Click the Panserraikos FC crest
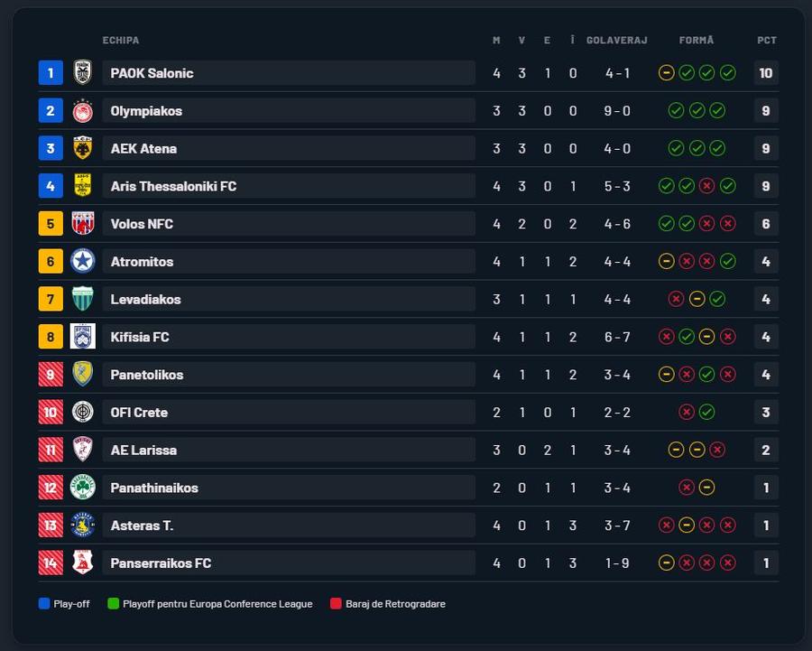The image size is (812, 651). tap(83, 563)
